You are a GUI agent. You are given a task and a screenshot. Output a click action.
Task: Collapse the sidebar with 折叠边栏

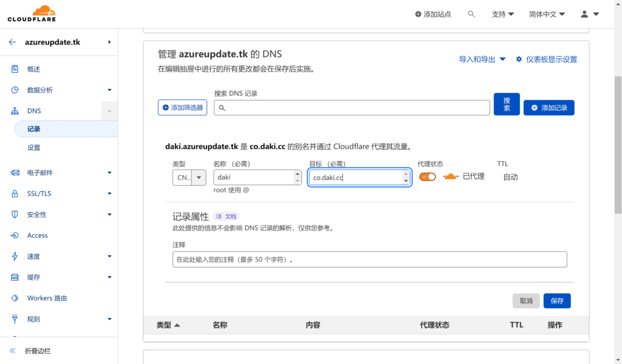pyautogui.click(x=37, y=351)
